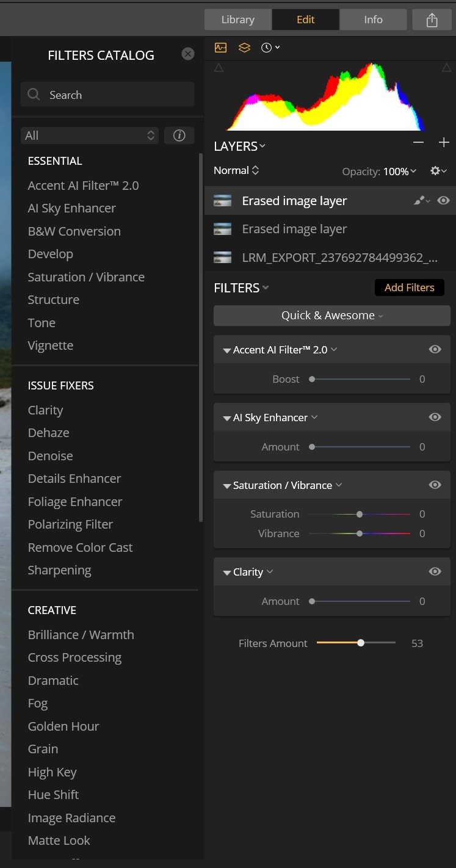Screen dimensions: 456x868
Task: Hide the Accent AI Filter 2.0 effect
Action: click(435, 349)
